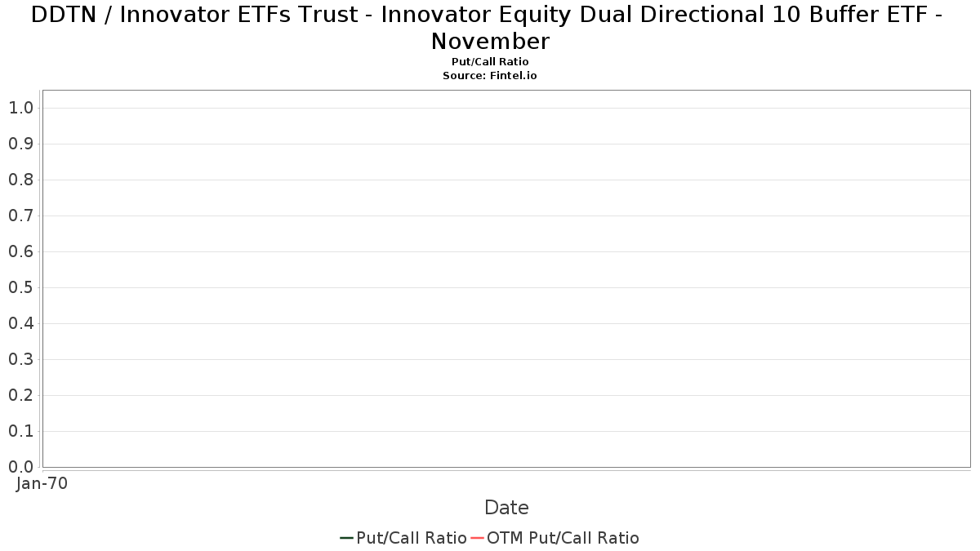Click the 0.3 y-axis tick label

20,359
